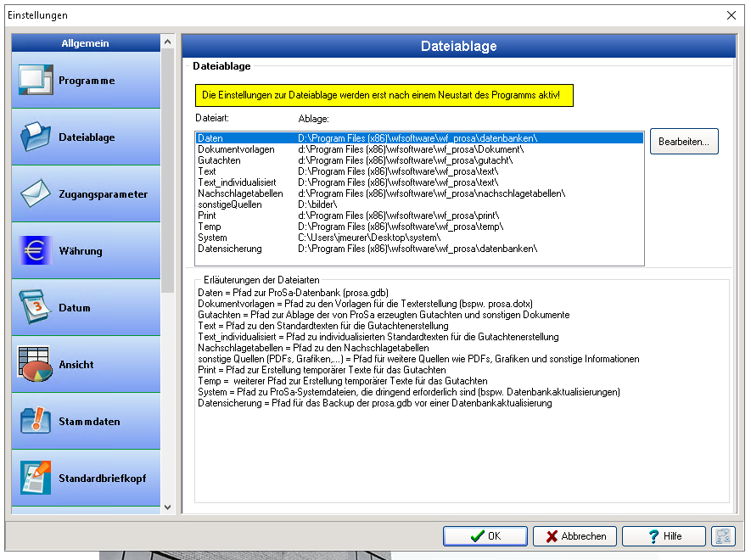Cancel with the Abbrechen button

(x=575, y=536)
